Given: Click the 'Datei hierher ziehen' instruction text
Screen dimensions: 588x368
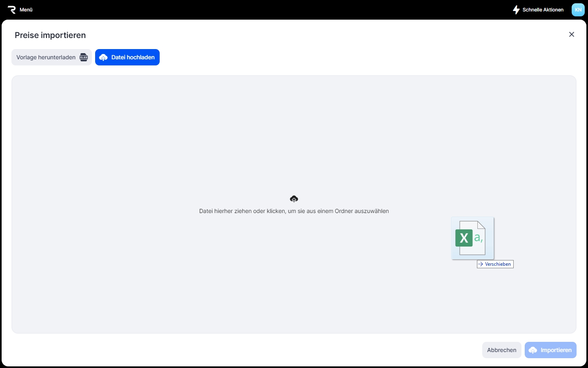Looking at the screenshot, I should pyautogui.click(x=294, y=211).
